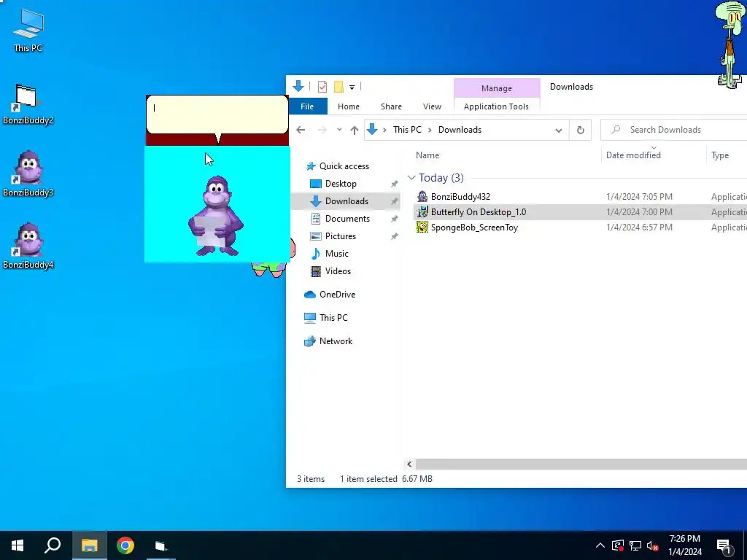Click the BonziBuddy purple gorilla character
Image resolution: width=747 pixels, height=560 pixels.
click(216, 216)
